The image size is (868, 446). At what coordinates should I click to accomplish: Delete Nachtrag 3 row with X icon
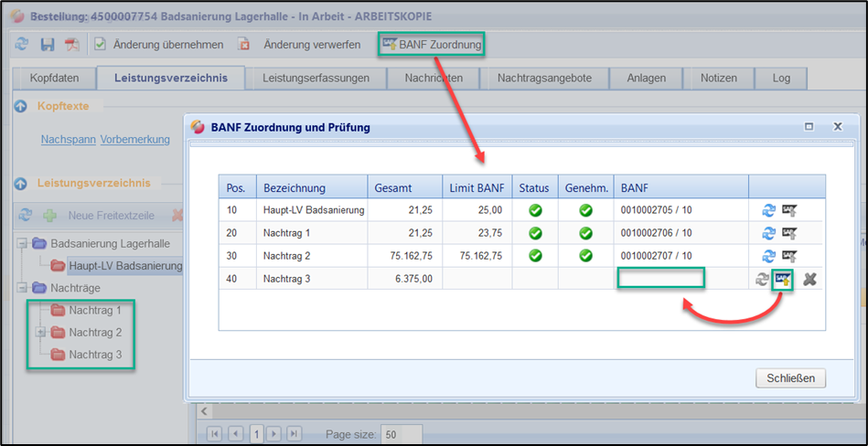click(809, 280)
